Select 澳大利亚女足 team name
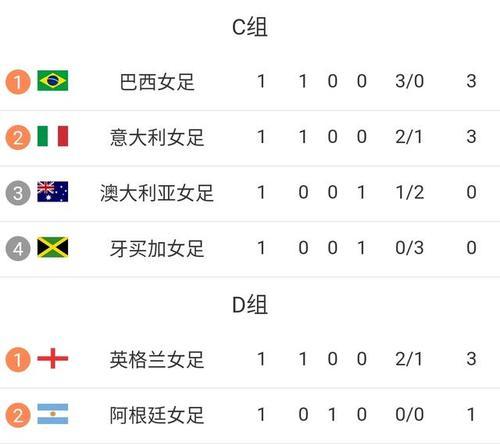This screenshot has height=444, width=500. click(157, 193)
